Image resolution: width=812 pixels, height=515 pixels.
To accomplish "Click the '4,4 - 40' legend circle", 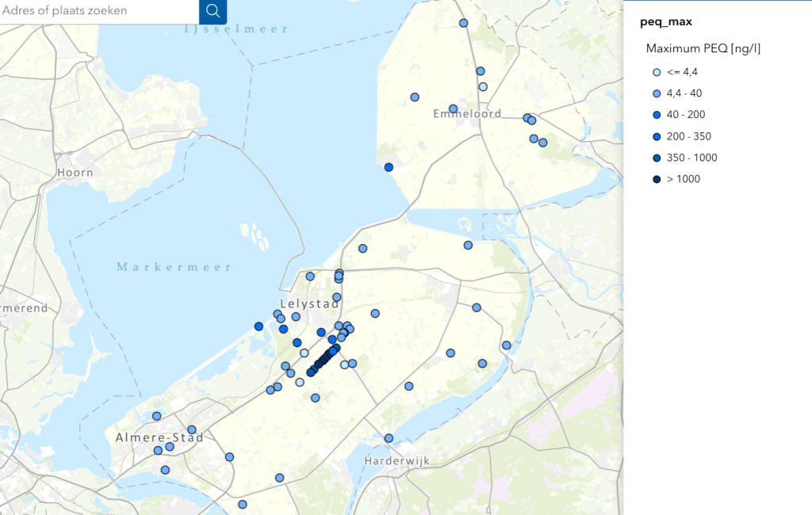I will click(x=657, y=93).
